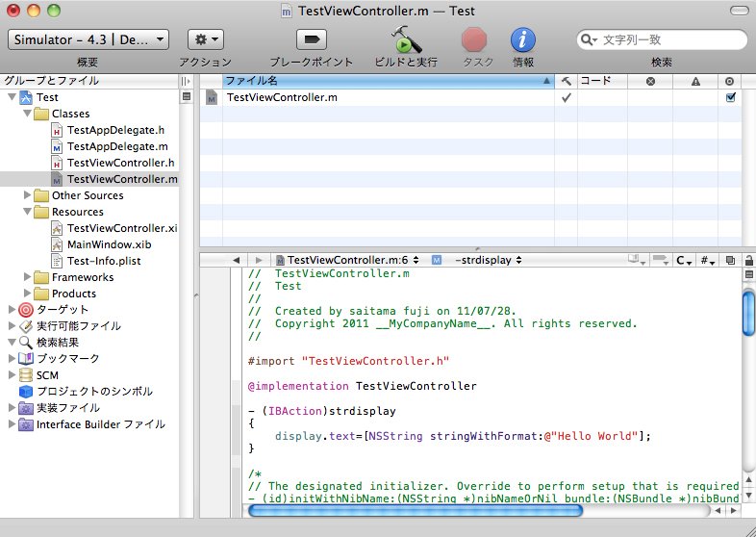Screen dimensions: 756x537
Task: Open the breakpoints popup in editor bar
Action: point(660,260)
